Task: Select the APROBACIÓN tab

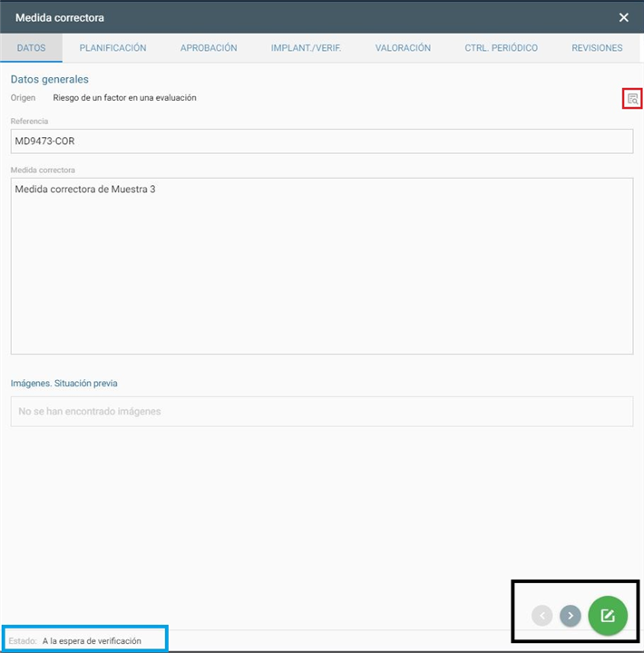Action: [209, 48]
